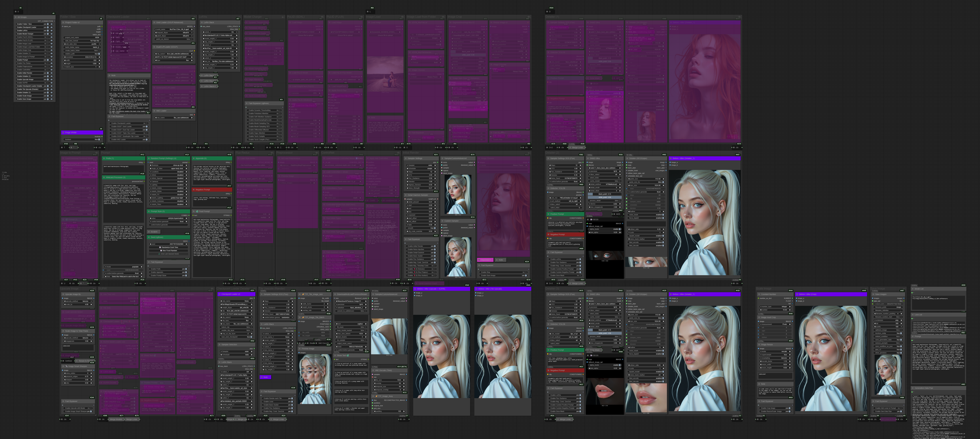Decrease Steps in Initial Render Sampler Settings

click(407, 172)
